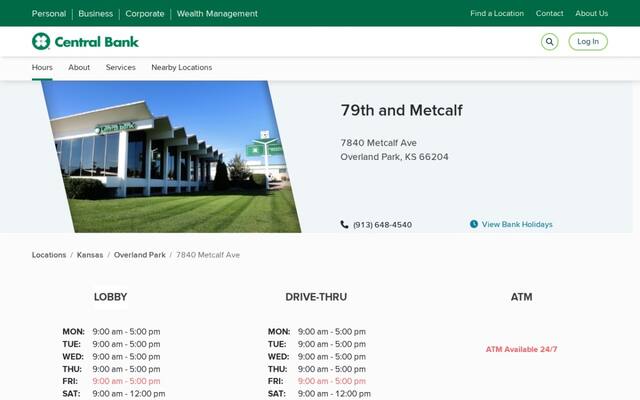640x400 pixels.
Task: Click Drive-Thru Thursday hours row
Action: click(x=317, y=369)
